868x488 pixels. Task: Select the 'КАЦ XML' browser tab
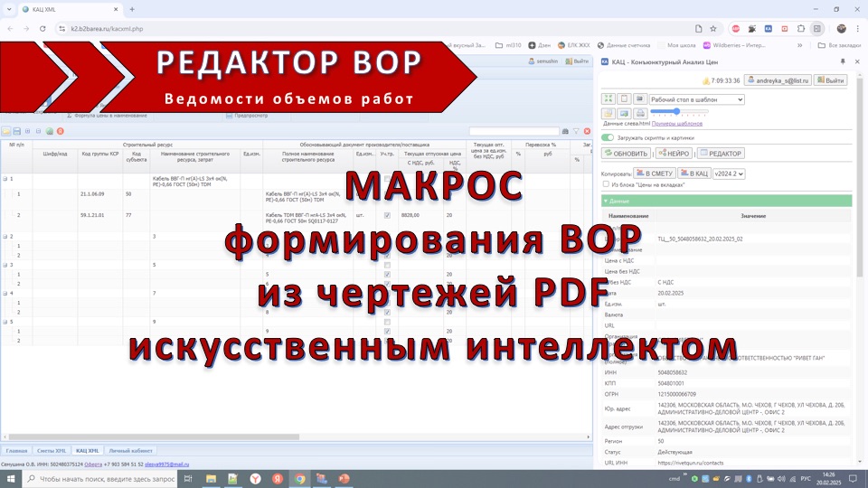pyautogui.click(x=70, y=9)
